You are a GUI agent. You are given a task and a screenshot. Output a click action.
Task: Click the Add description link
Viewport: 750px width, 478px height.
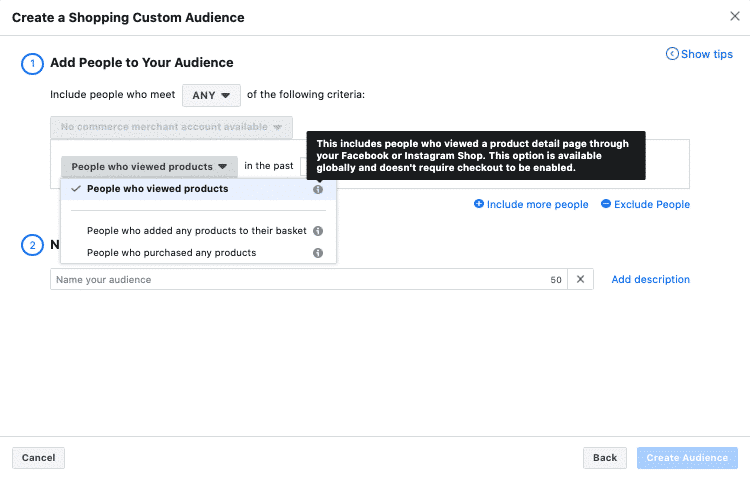[650, 280]
